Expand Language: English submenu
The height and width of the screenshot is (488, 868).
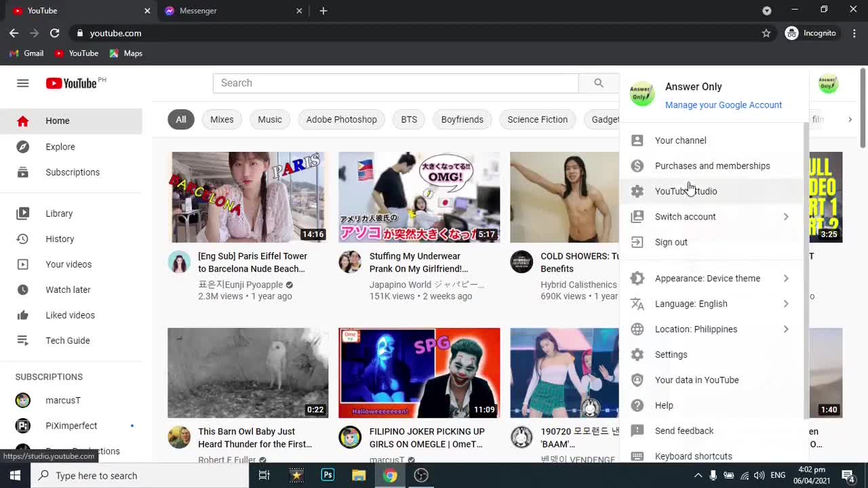click(711, 304)
